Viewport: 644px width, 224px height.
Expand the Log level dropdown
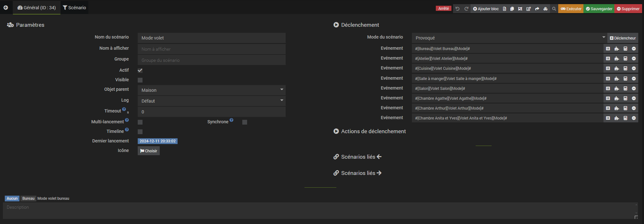tap(211, 101)
